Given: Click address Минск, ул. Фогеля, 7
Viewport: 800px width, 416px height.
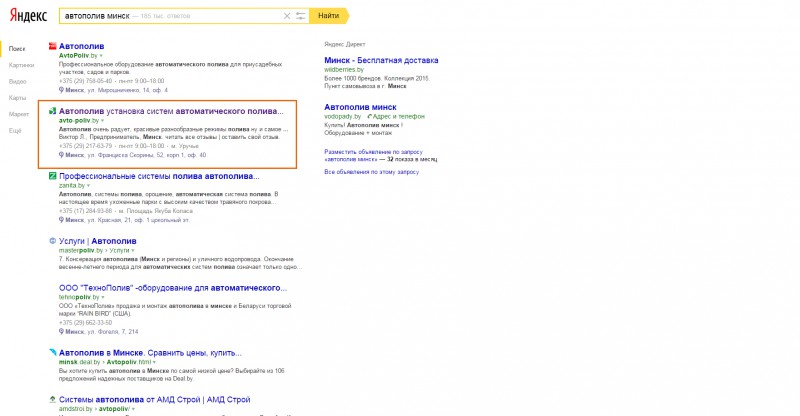Looking at the screenshot, I should pyautogui.click(x=102, y=331).
